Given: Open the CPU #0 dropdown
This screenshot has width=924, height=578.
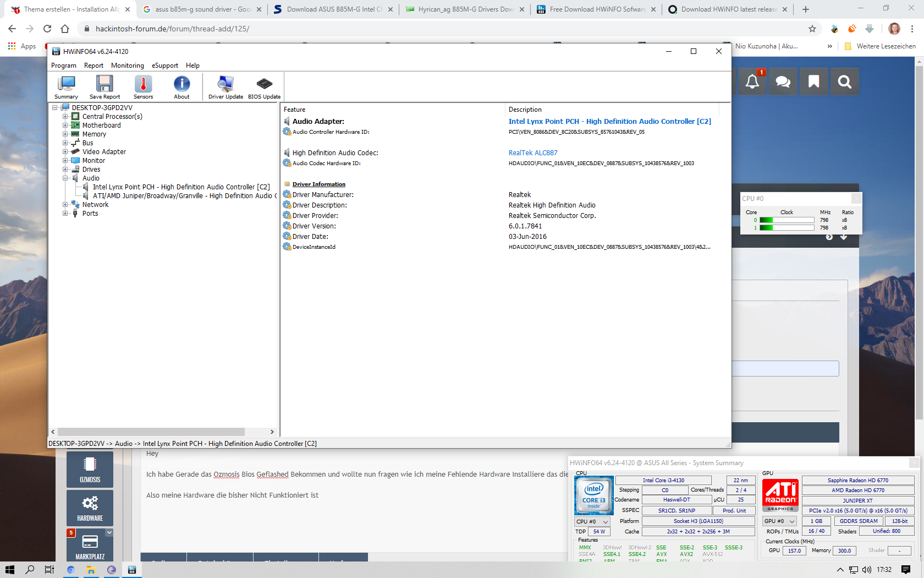Looking at the screenshot, I should [x=592, y=521].
